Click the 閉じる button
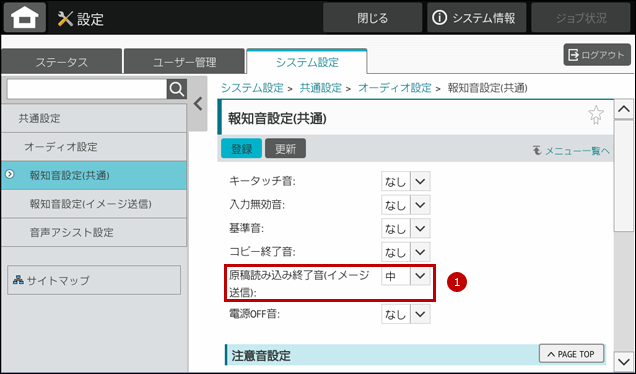The image size is (636, 374). (372, 18)
